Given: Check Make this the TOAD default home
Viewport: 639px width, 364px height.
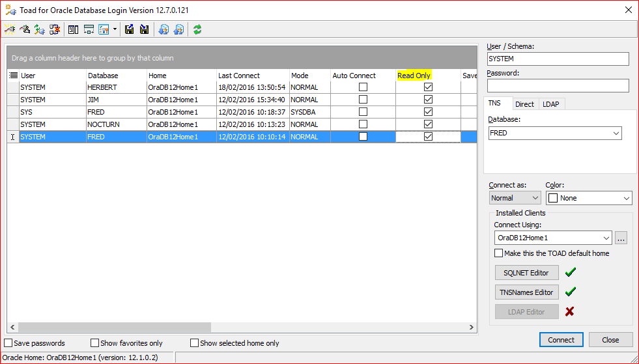Looking at the screenshot, I should pos(498,253).
